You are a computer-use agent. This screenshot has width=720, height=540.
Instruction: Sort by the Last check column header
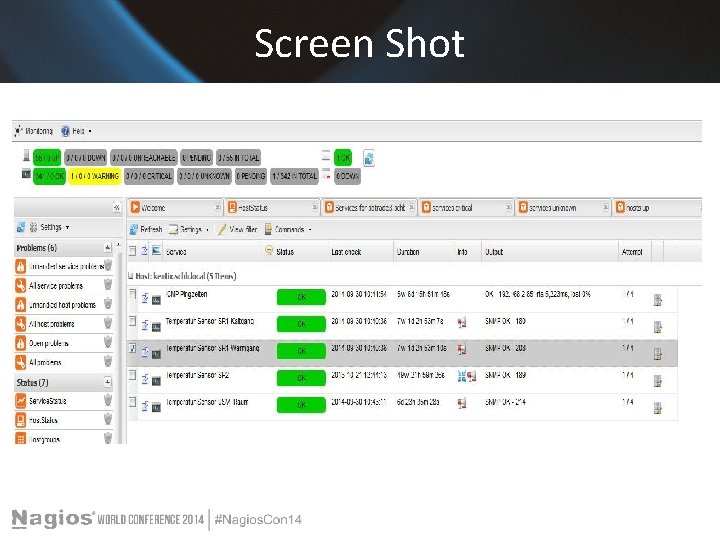[x=361, y=252]
